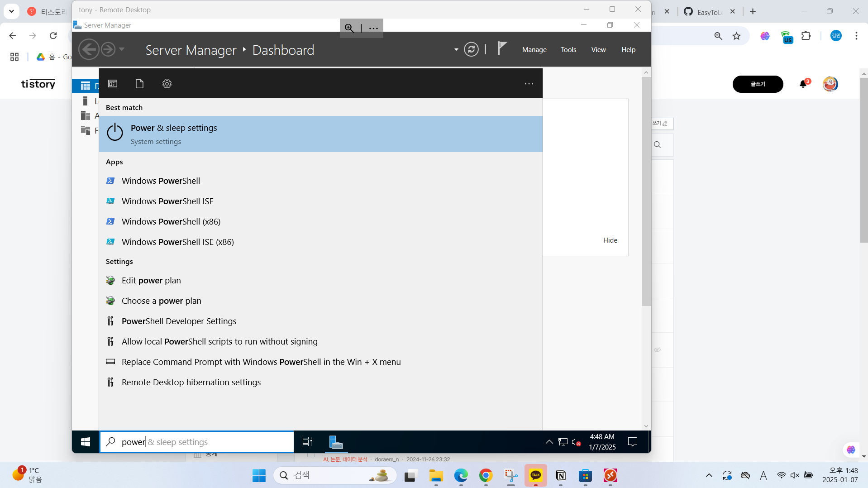868x488 pixels.
Task: Click host taskbar 검색 search box
Action: (335, 475)
